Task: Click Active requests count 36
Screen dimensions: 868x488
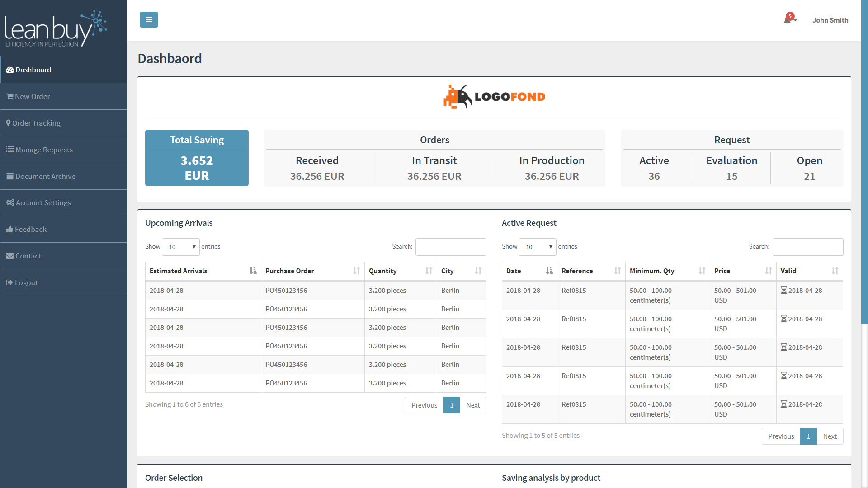Action: click(654, 176)
